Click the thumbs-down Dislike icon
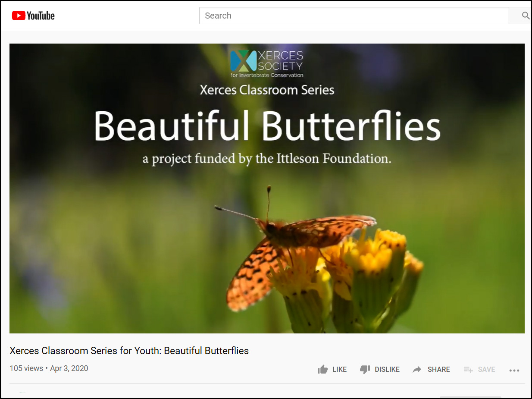The height and width of the screenshot is (399, 532). (x=365, y=369)
